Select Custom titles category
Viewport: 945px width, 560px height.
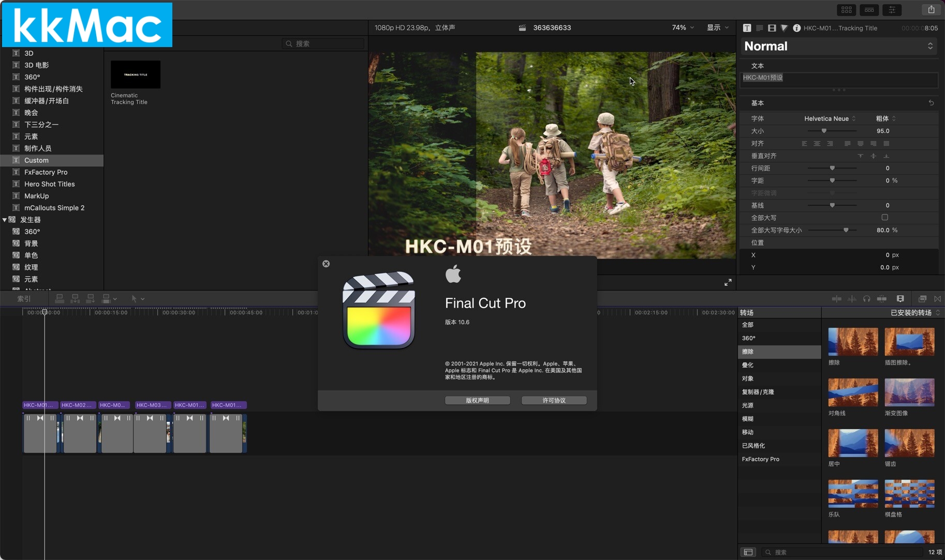[52, 160]
